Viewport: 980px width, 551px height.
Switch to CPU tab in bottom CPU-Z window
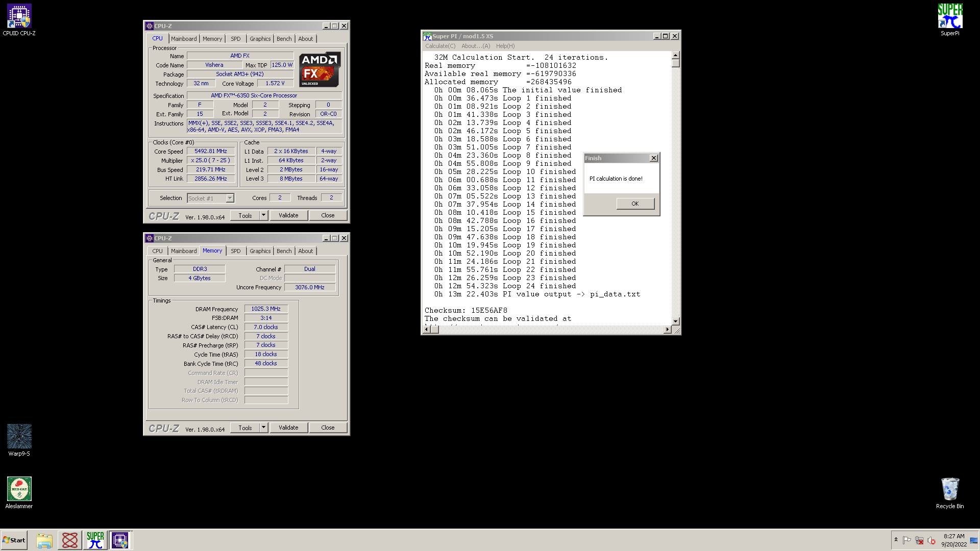(158, 251)
